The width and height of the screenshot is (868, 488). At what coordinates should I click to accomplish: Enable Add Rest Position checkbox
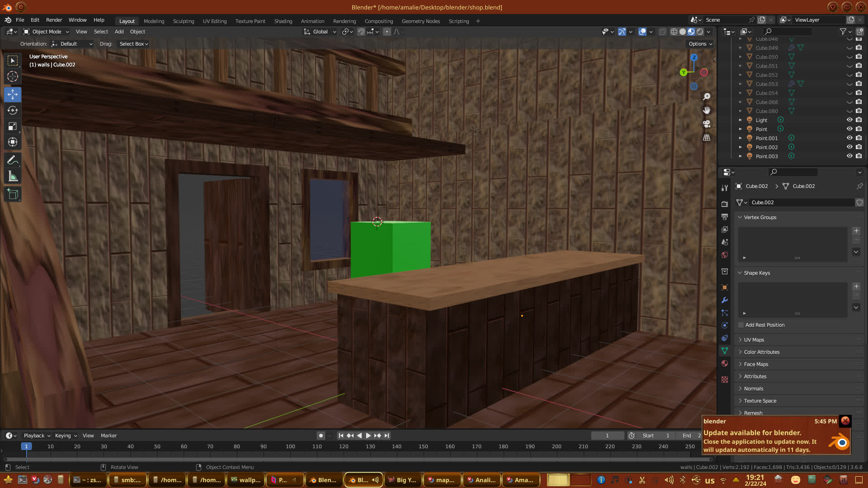741,325
